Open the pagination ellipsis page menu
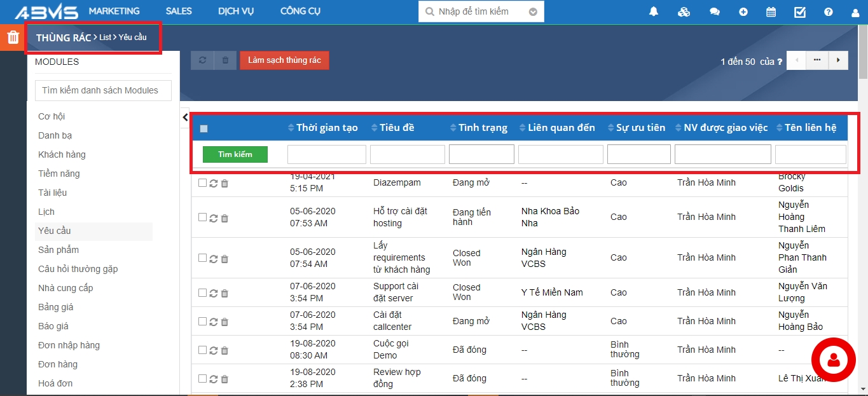Screen dimensions: 868x396 click(816, 60)
